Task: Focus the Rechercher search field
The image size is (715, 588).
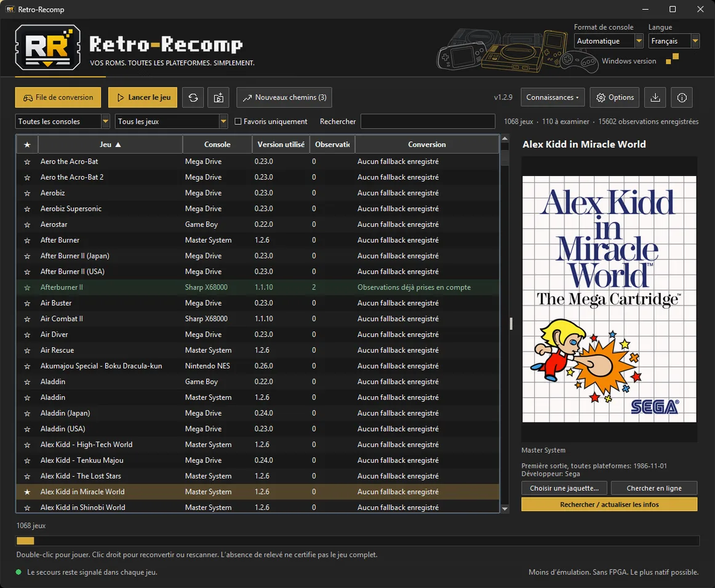Action: pyautogui.click(x=428, y=122)
